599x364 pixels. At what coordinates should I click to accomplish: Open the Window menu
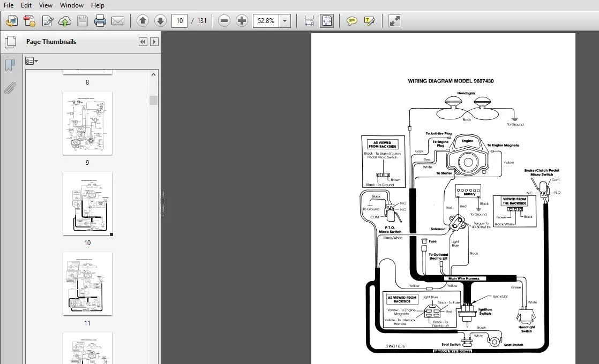coord(72,5)
